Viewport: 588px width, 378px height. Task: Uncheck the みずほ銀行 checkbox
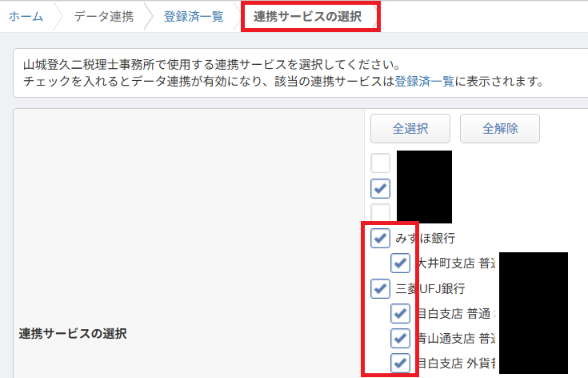click(380, 238)
